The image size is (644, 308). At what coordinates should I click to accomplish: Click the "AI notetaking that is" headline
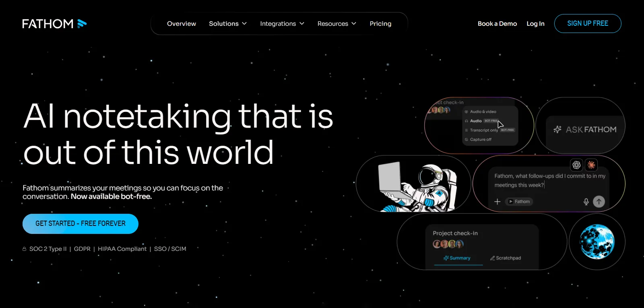[178, 116]
